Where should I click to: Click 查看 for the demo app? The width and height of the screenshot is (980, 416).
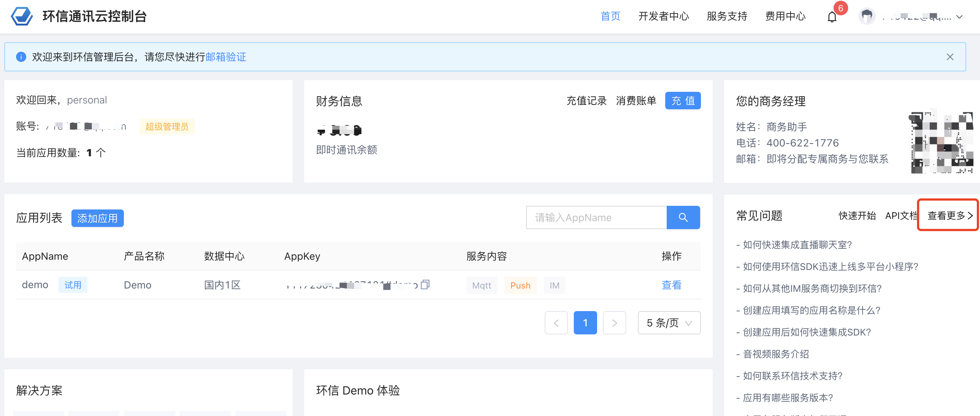coord(671,285)
